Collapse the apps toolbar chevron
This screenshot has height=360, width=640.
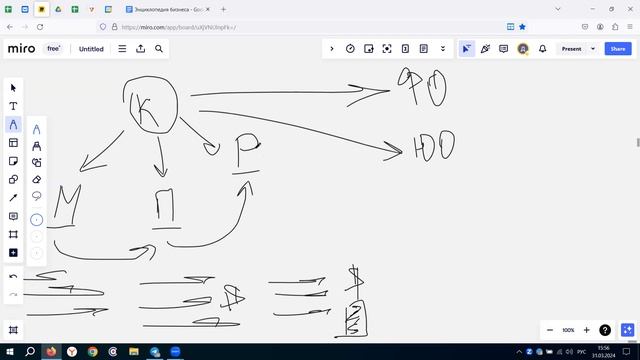click(x=332, y=49)
